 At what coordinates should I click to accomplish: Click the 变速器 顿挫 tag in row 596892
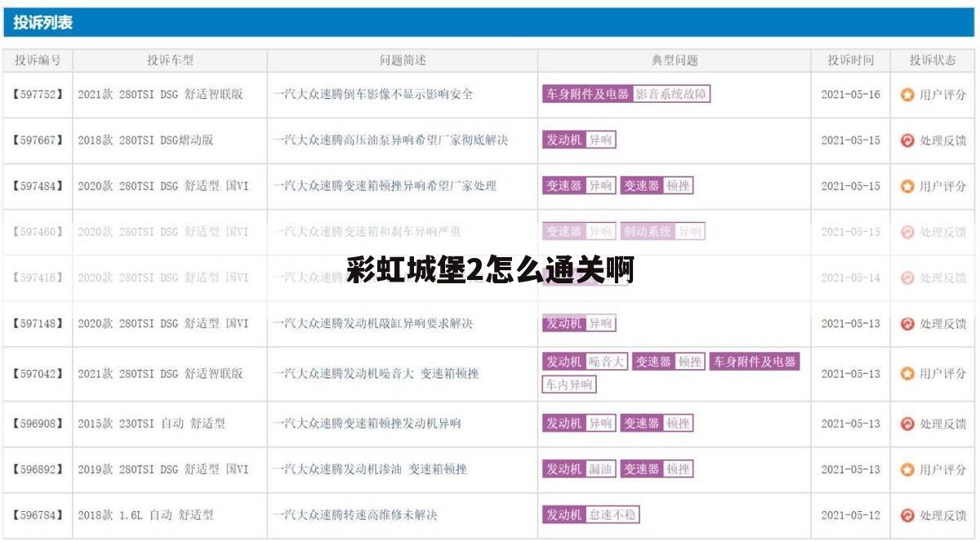click(657, 469)
